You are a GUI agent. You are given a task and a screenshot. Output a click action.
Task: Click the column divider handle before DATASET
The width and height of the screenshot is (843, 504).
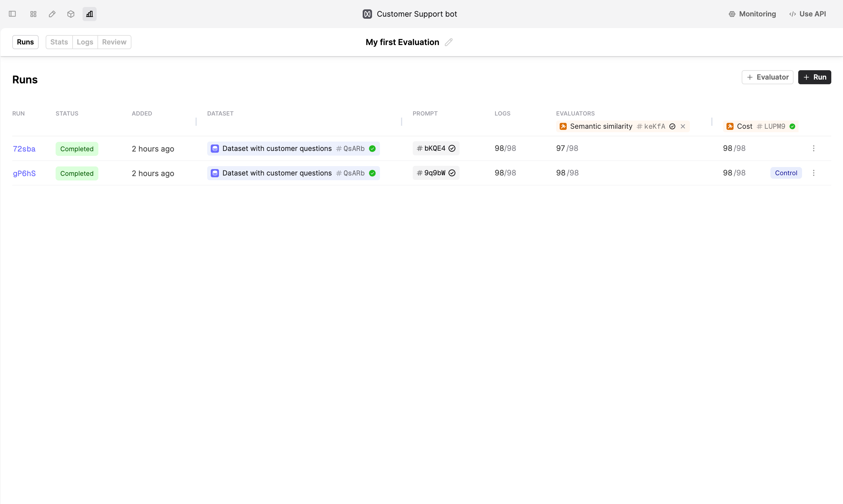(x=196, y=122)
